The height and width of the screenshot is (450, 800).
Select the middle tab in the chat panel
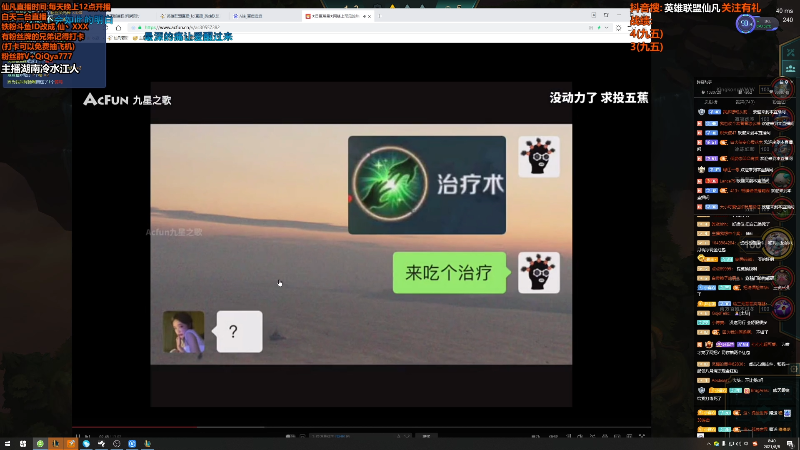click(x=746, y=102)
